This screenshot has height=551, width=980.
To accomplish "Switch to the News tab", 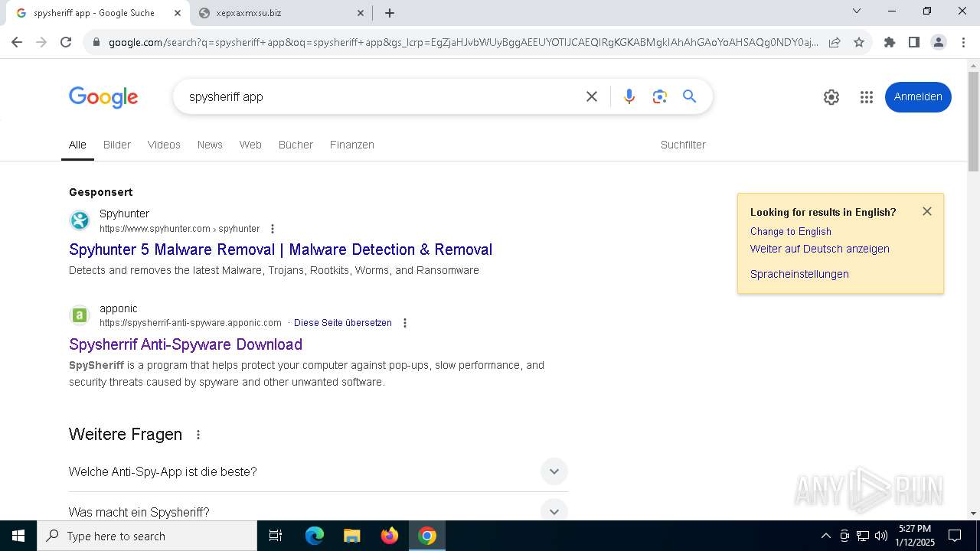I will point(210,145).
